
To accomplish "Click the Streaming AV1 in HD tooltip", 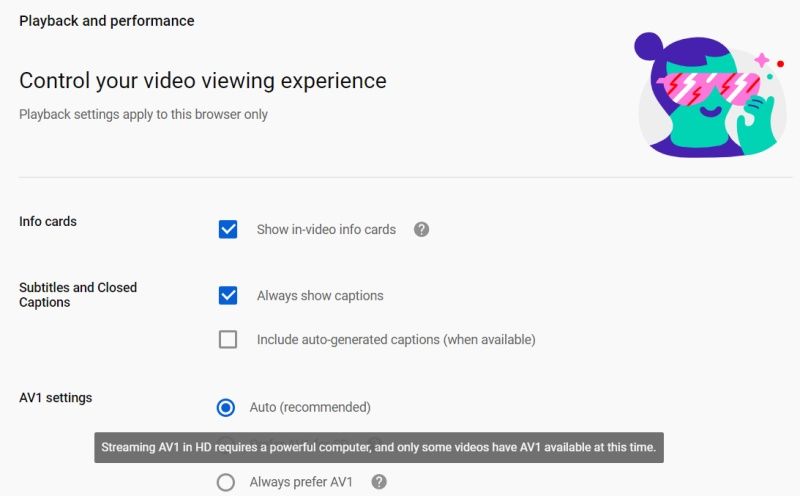I will (379, 448).
